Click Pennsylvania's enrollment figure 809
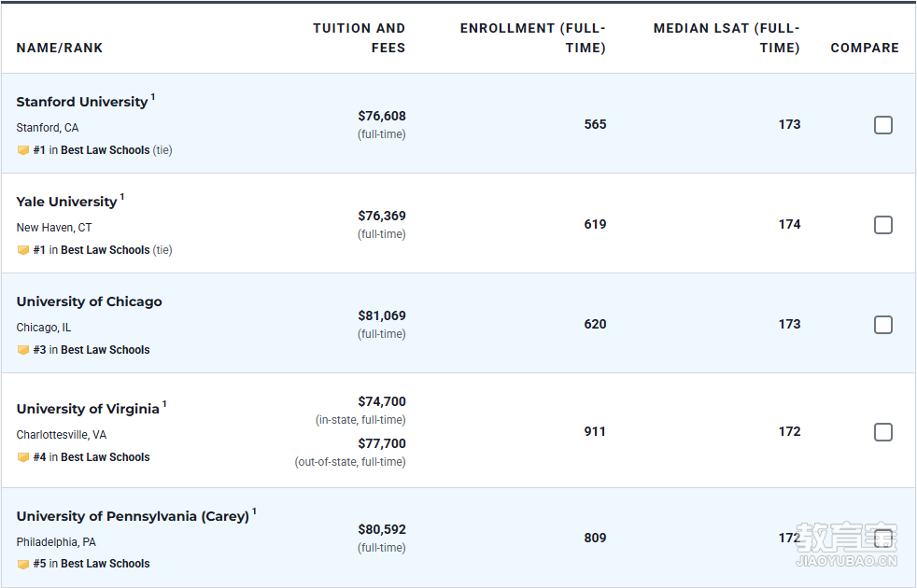 click(x=596, y=539)
